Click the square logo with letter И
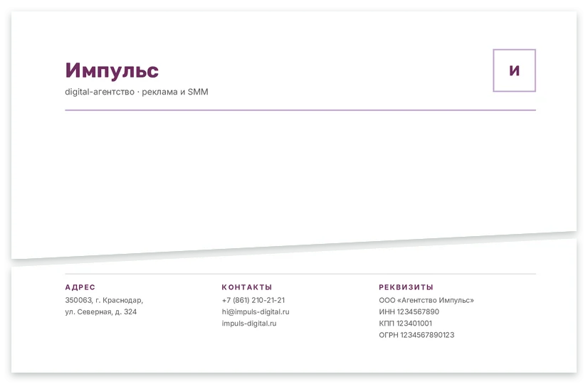This screenshot has width=588, height=384. (514, 70)
